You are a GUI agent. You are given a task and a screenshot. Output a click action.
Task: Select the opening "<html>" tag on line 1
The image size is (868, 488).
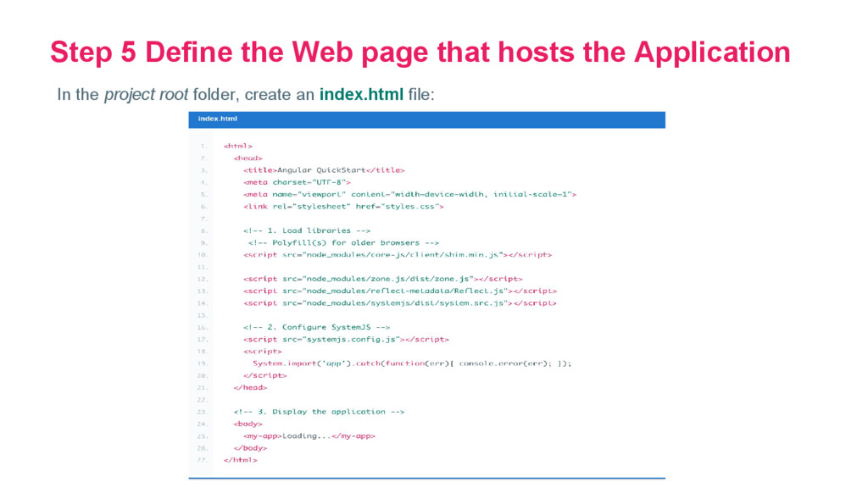[x=238, y=146]
